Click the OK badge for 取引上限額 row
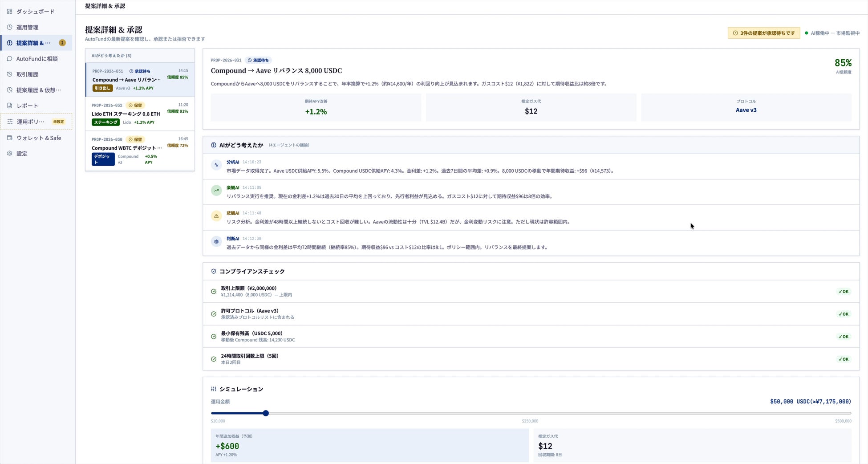 (844, 292)
